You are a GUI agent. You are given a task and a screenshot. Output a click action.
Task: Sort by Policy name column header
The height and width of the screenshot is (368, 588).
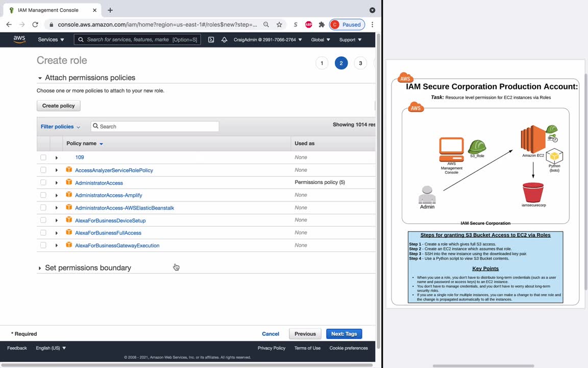[x=85, y=144]
